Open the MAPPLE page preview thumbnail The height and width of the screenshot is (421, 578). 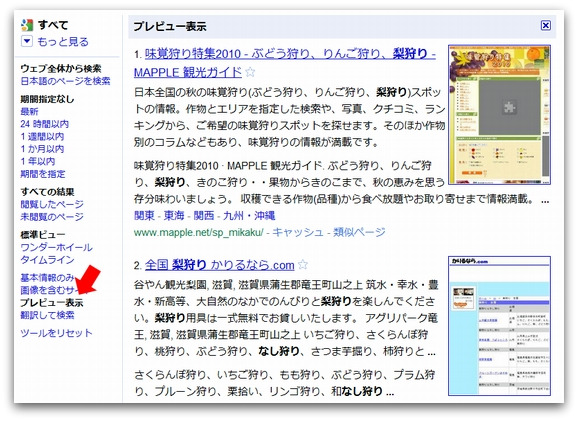[499, 115]
